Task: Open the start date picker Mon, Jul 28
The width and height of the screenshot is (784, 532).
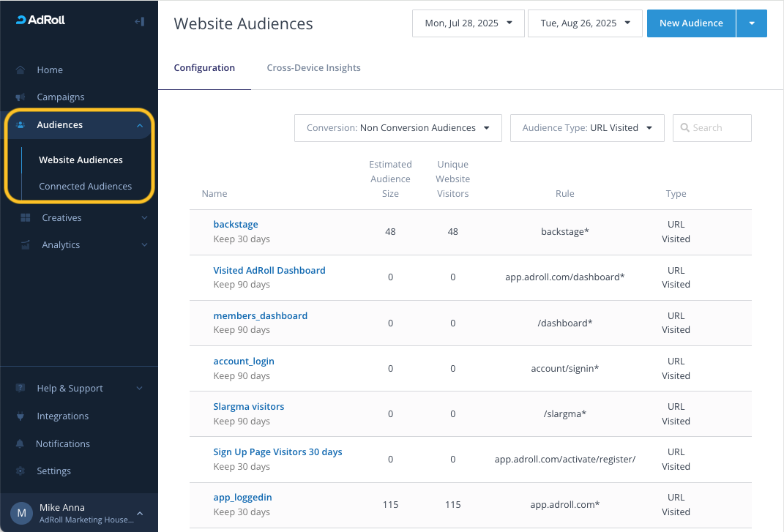Action: pyautogui.click(x=468, y=23)
